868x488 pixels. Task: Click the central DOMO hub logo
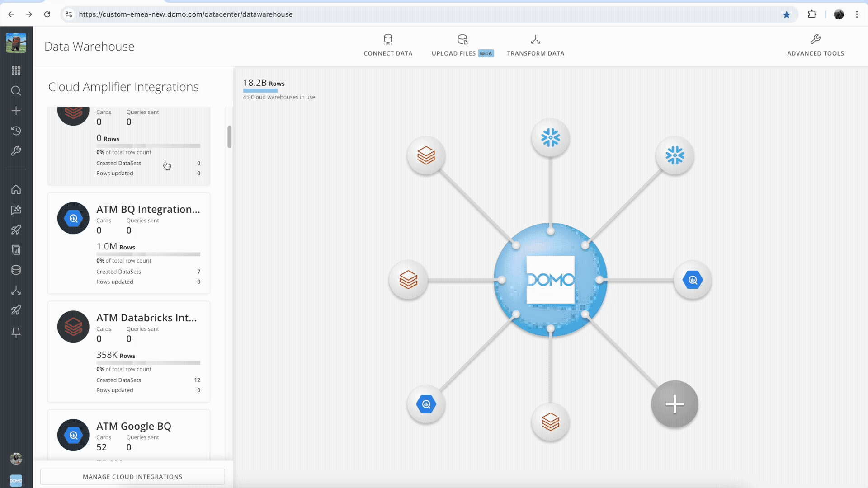coord(550,280)
